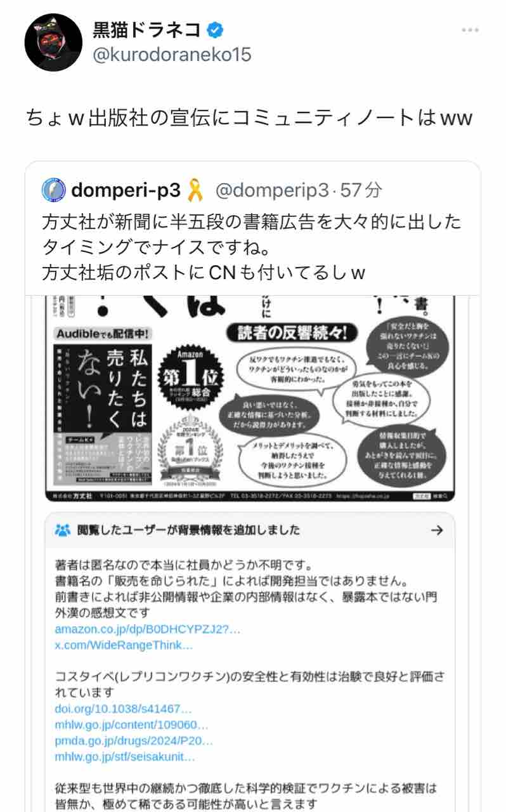Tap the 黒猫ドラネコ profile avatar
This screenshot has height=812, width=506.
pyautogui.click(x=53, y=42)
